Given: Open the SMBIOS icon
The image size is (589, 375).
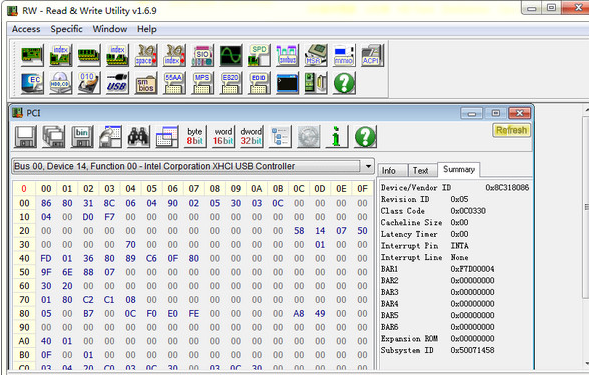Looking at the screenshot, I should pos(146,83).
